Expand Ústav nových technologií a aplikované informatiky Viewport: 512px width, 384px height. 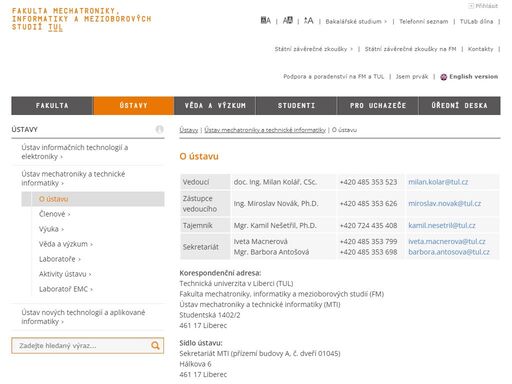pyautogui.click(x=83, y=317)
